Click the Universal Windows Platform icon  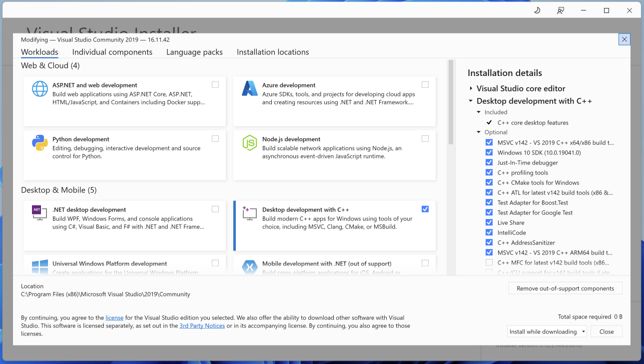point(40,267)
